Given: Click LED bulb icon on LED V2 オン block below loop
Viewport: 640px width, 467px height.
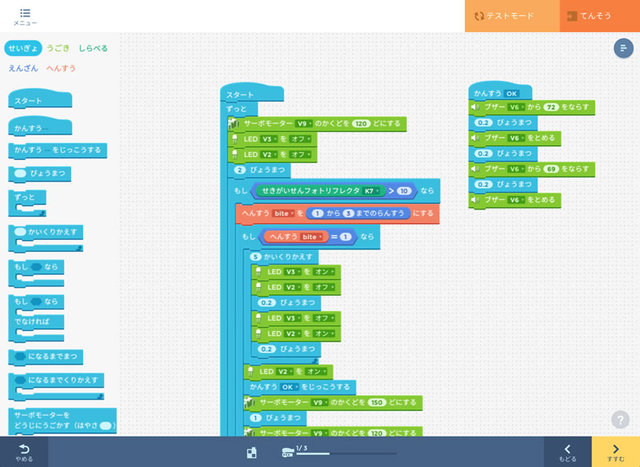Looking at the screenshot, I should tap(251, 371).
